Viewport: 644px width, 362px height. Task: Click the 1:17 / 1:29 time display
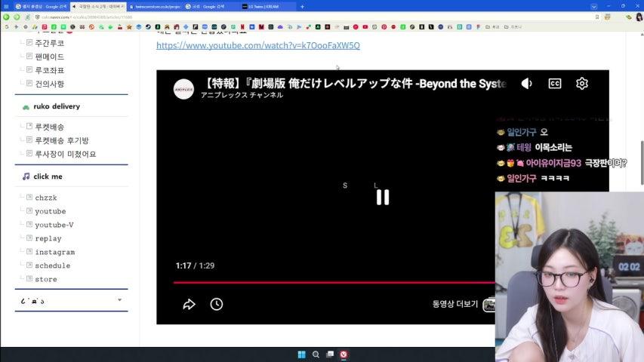195,265
